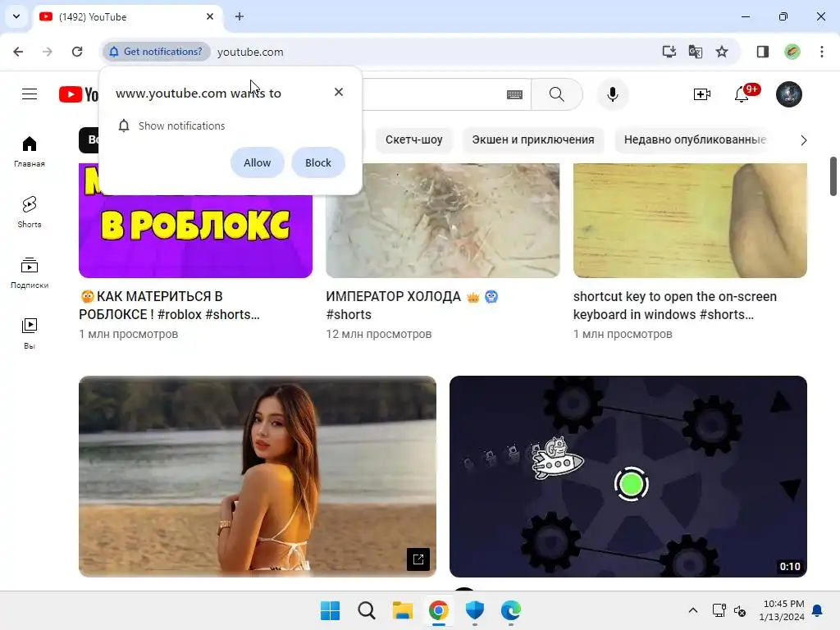This screenshot has width=840, height=630.
Task: Open the Chrome profile avatar
Action: (x=792, y=52)
